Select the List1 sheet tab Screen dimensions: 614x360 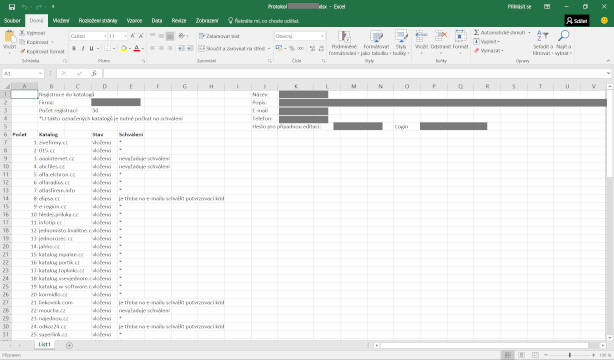pyautogui.click(x=44, y=344)
